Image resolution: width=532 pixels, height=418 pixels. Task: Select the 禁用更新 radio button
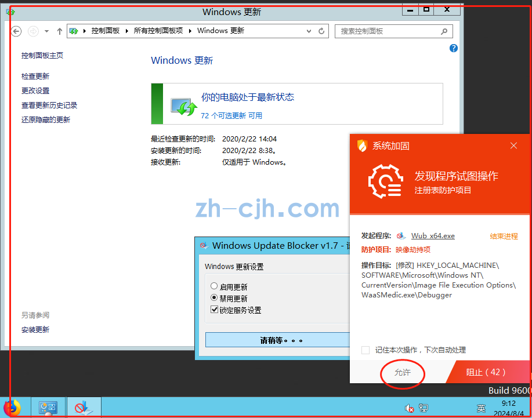tap(214, 297)
